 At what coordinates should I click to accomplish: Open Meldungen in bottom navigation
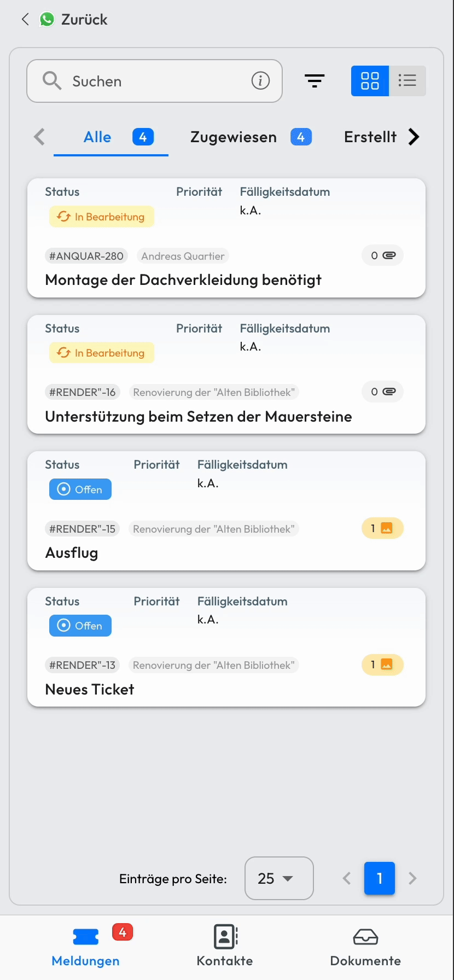pyautogui.click(x=86, y=946)
